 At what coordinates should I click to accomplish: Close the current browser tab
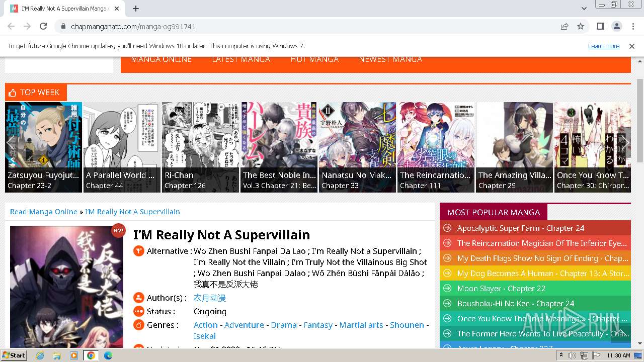(117, 9)
